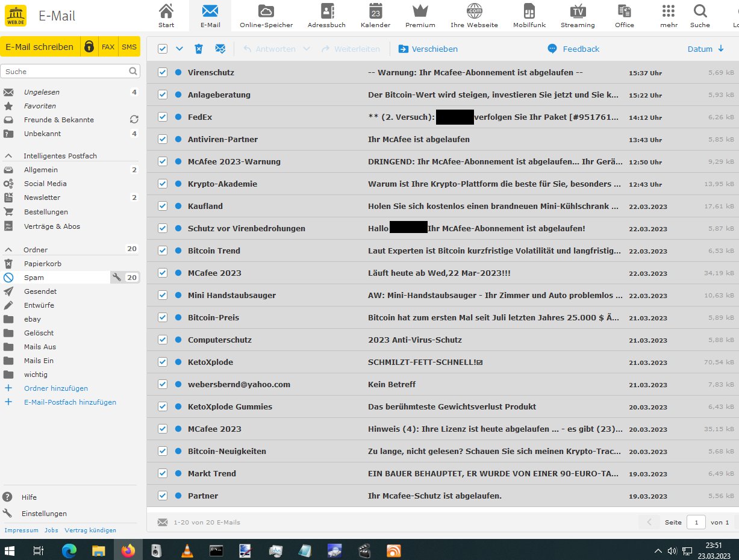
Task: Click E-Mail-Postfach hinzufügen link
Action: (70, 402)
